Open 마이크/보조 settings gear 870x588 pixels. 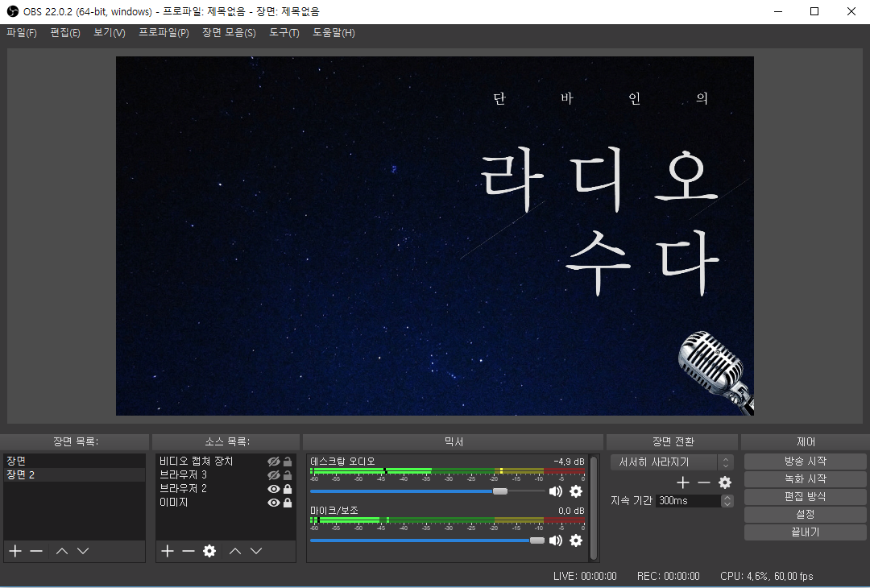[x=576, y=540]
